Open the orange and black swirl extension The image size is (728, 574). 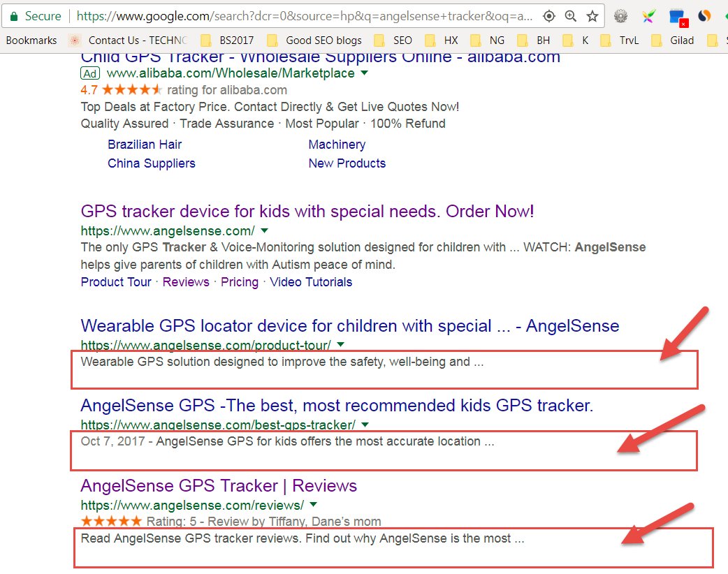(x=704, y=16)
